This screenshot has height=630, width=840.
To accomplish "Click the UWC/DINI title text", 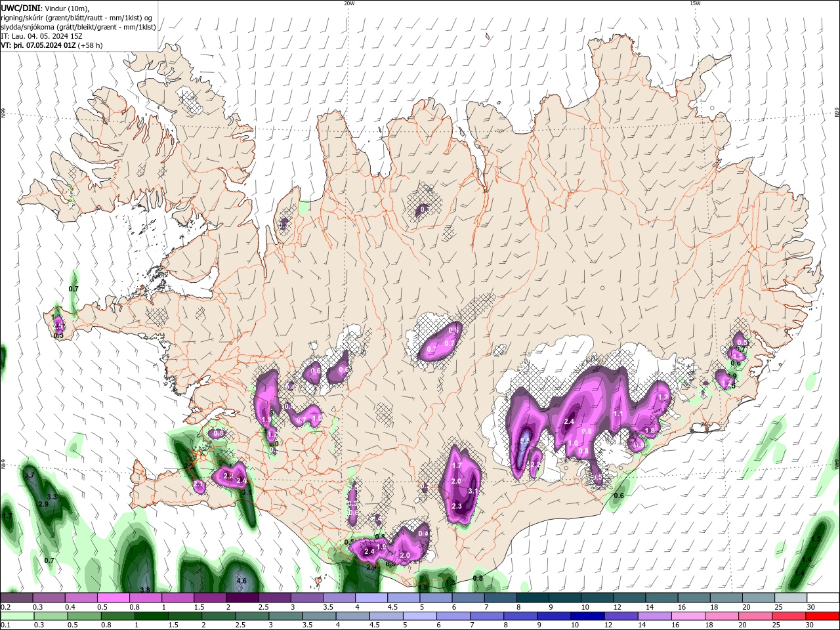I will pos(20,8).
